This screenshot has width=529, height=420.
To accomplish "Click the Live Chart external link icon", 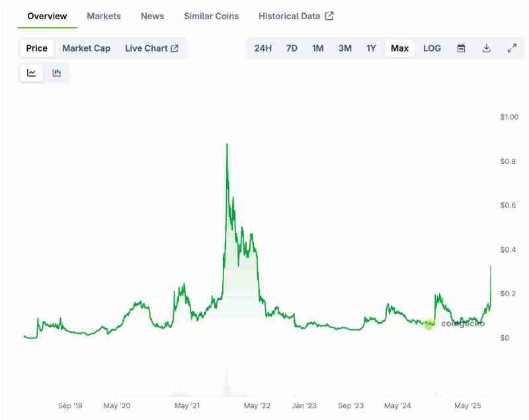I will pyautogui.click(x=173, y=48).
